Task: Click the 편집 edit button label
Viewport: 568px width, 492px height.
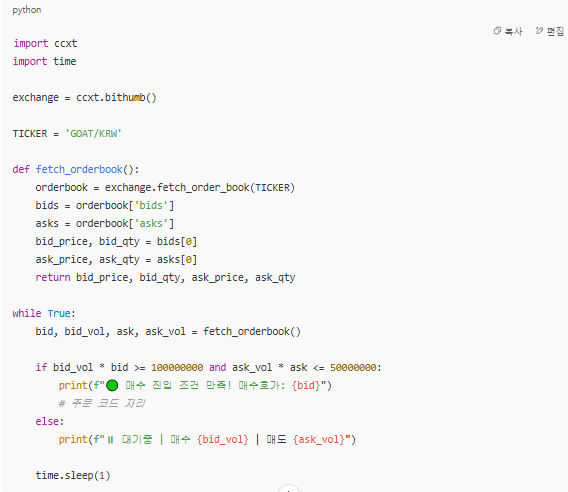Action: click(556, 32)
